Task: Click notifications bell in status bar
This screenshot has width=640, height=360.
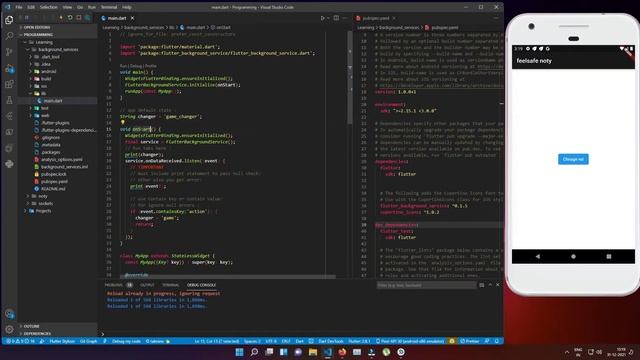Action: 497,341
